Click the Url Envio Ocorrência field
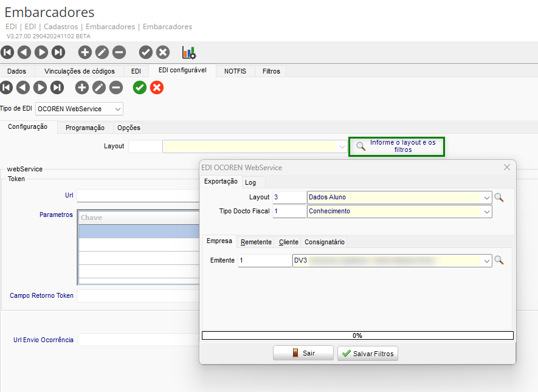538x392 pixels. point(139,340)
